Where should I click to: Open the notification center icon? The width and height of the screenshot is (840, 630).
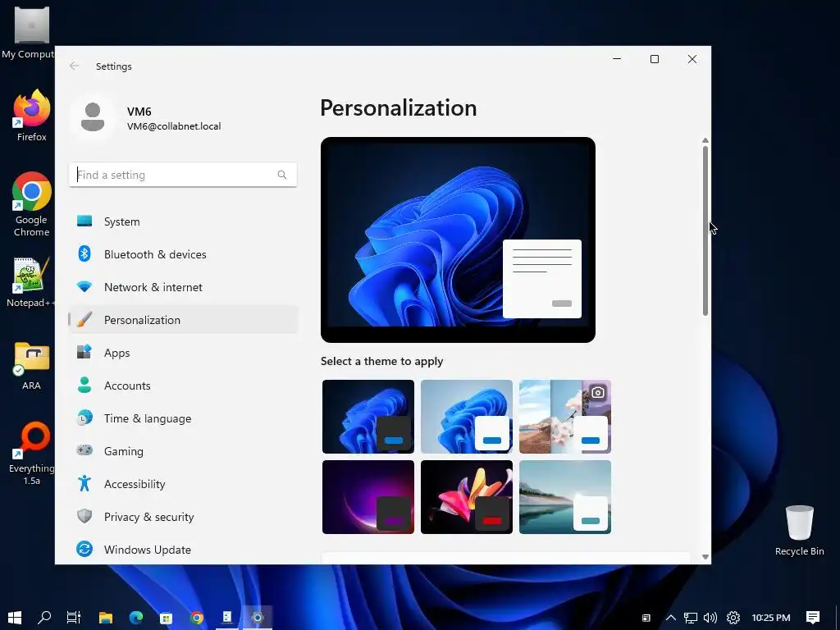click(x=813, y=618)
